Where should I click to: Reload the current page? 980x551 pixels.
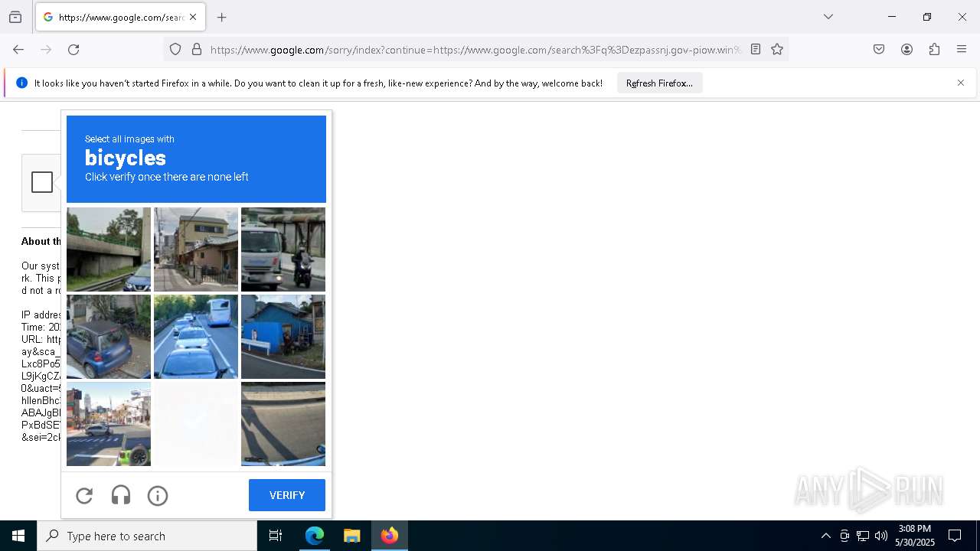(x=73, y=50)
